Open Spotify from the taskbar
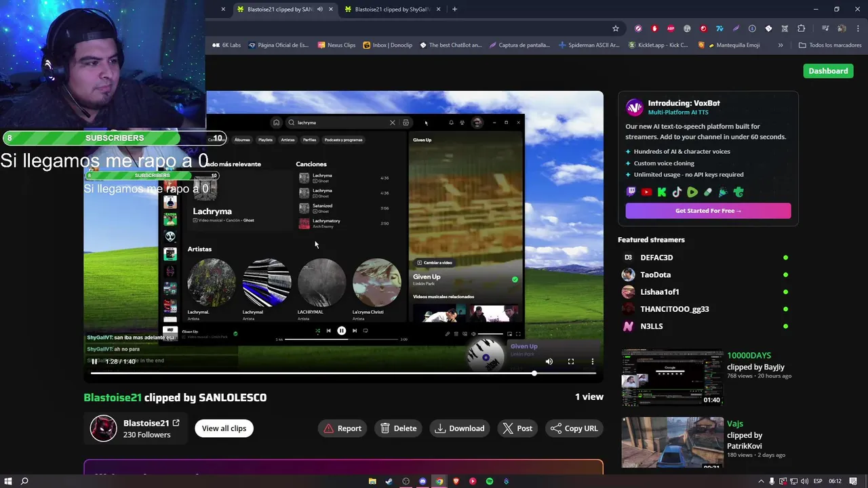868x488 pixels. tap(490, 481)
